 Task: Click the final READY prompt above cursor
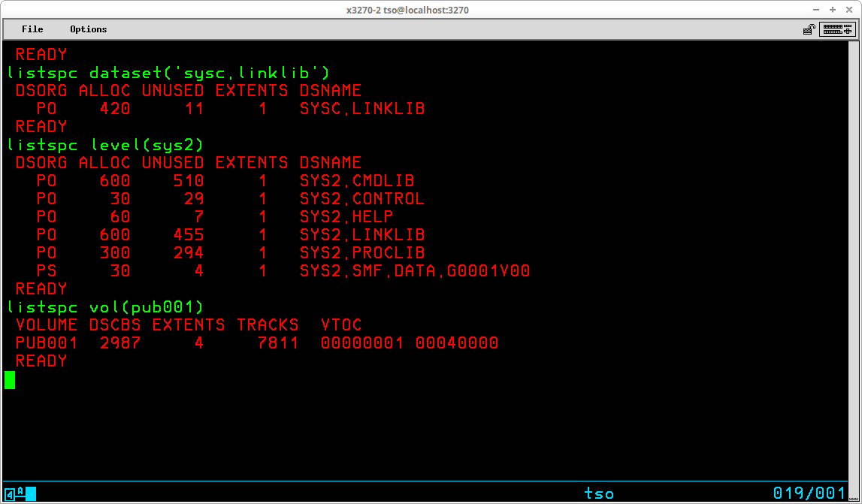point(41,361)
